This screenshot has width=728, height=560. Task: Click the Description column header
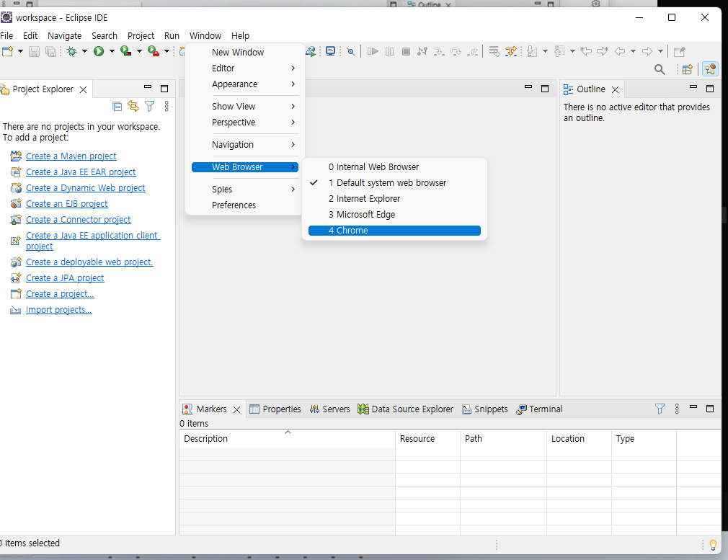pyautogui.click(x=288, y=438)
